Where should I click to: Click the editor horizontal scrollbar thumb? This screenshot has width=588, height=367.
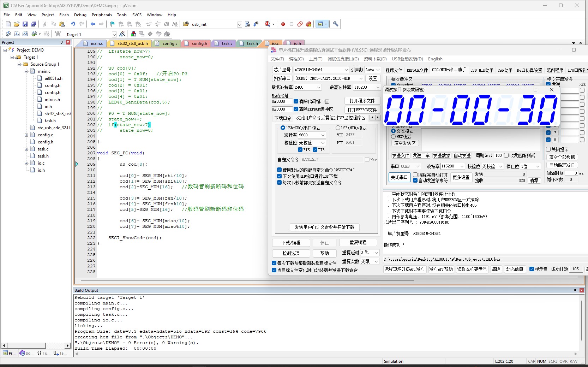(247, 281)
